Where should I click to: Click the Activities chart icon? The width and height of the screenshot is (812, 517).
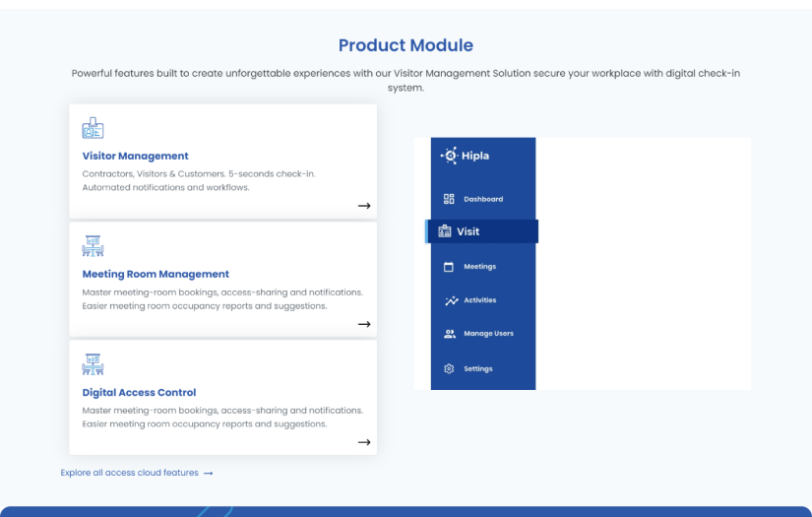click(452, 300)
